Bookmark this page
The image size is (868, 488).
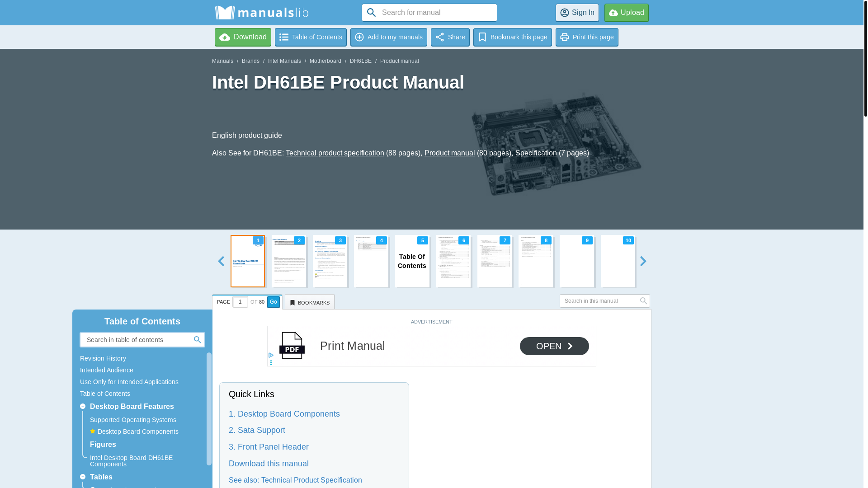click(512, 37)
